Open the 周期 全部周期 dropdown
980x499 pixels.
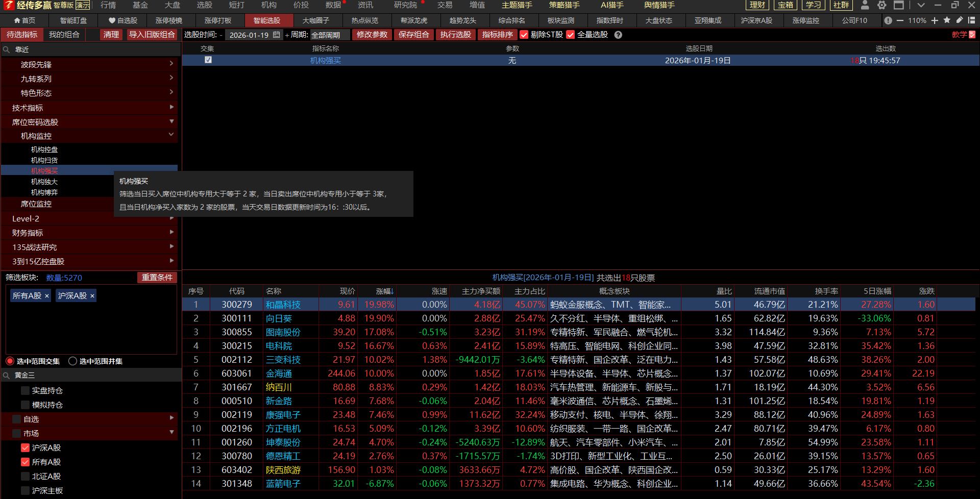[330, 35]
